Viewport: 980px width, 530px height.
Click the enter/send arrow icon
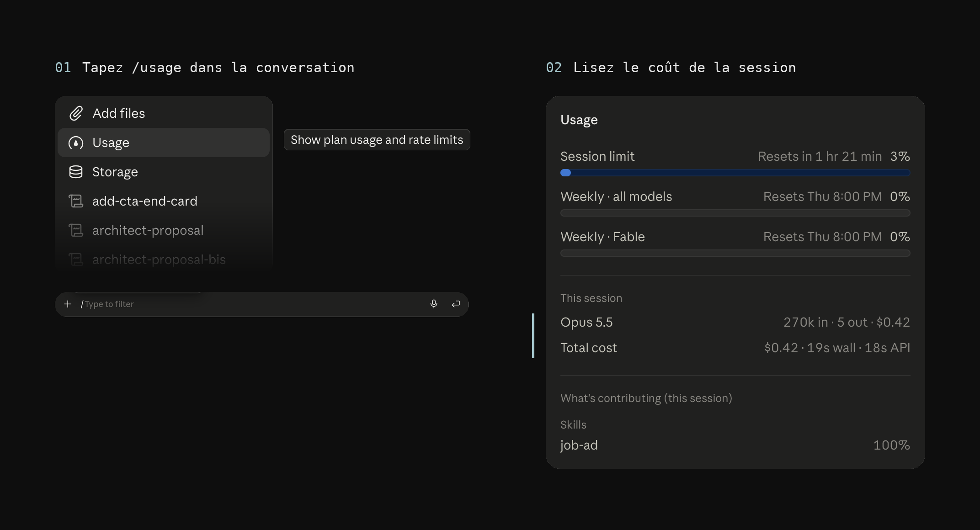click(x=456, y=304)
